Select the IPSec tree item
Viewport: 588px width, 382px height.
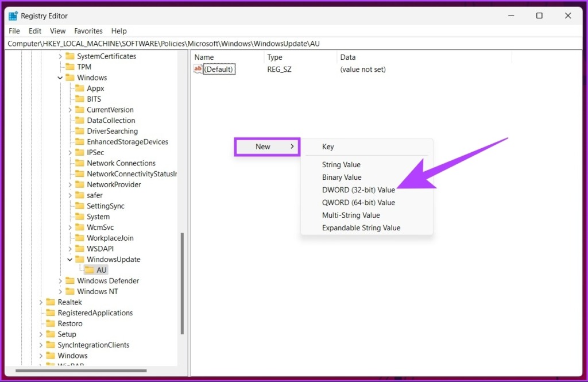[x=95, y=153]
